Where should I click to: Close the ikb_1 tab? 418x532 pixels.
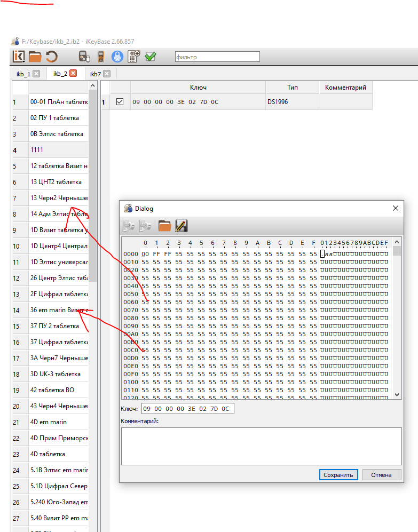[x=36, y=74]
